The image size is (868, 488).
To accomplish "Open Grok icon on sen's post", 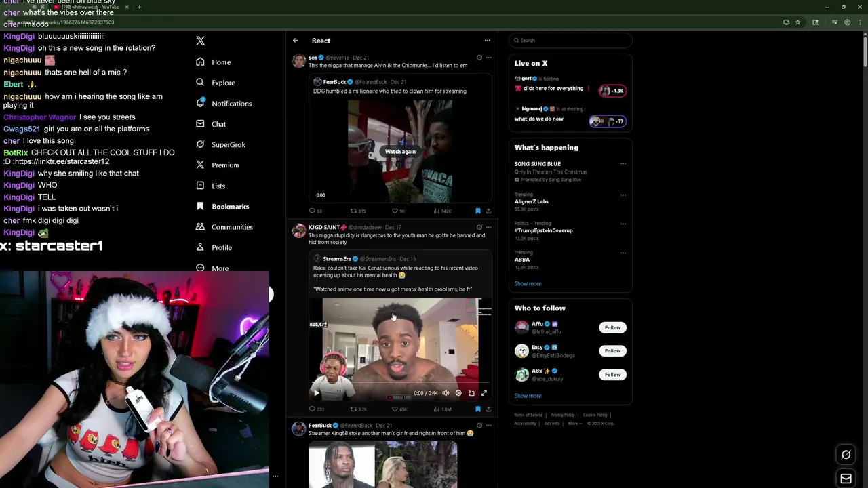I will pos(479,58).
